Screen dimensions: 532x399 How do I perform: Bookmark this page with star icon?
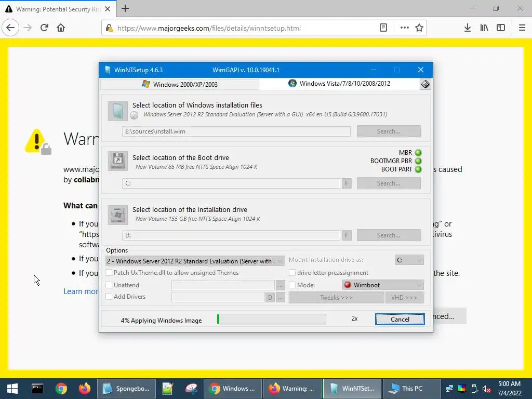coord(419,28)
